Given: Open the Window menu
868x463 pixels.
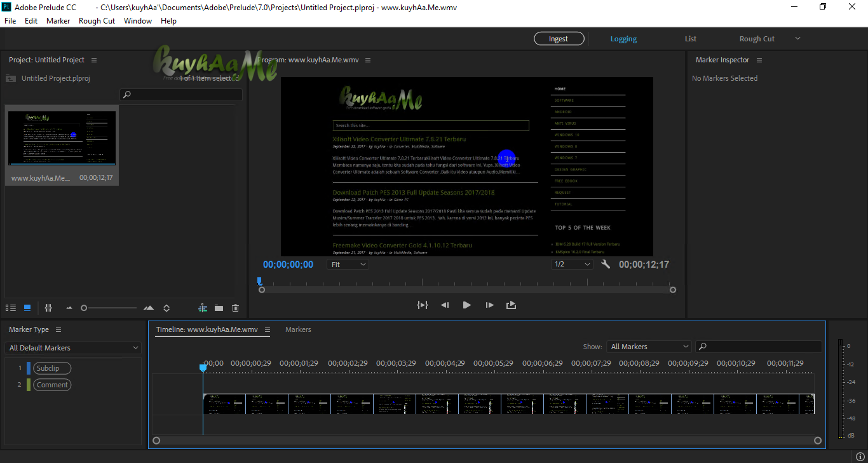Looking at the screenshot, I should 138,20.
